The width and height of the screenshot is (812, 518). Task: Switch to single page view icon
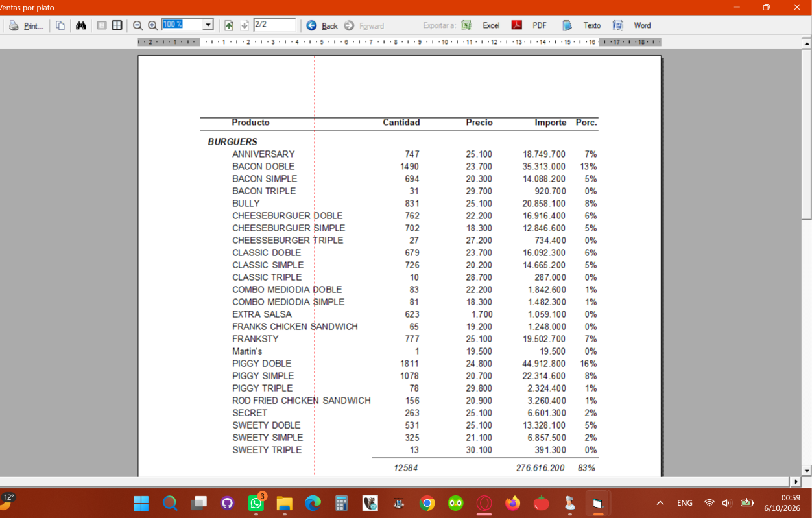point(102,26)
